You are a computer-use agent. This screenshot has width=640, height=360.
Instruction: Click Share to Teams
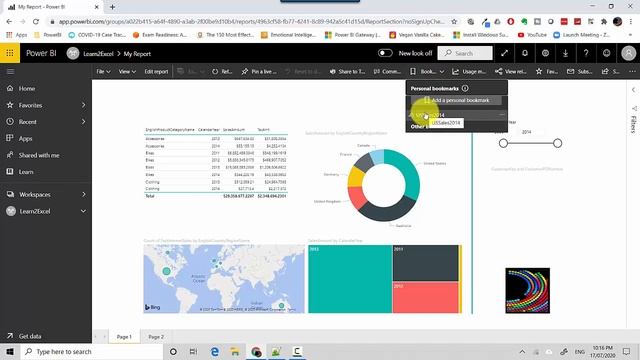click(347, 71)
